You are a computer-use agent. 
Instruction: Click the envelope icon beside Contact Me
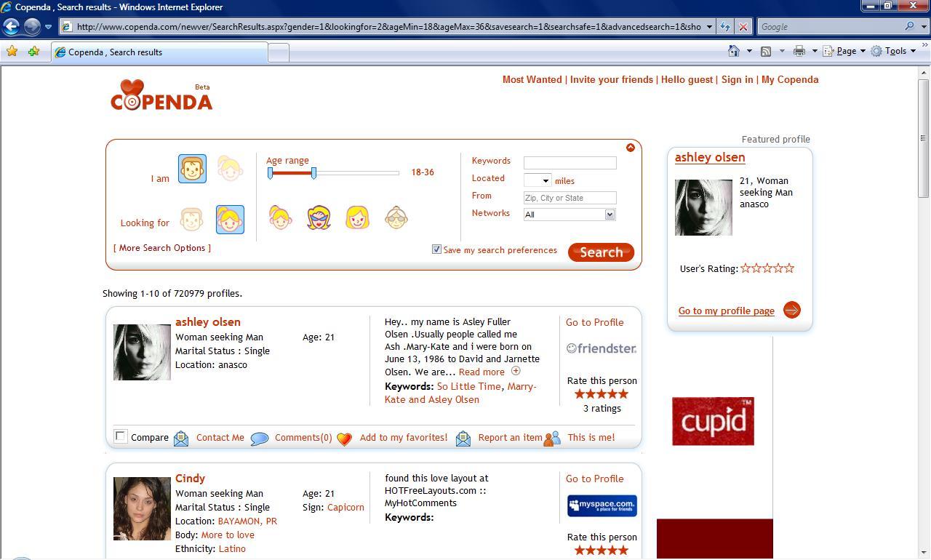(x=180, y=438)
